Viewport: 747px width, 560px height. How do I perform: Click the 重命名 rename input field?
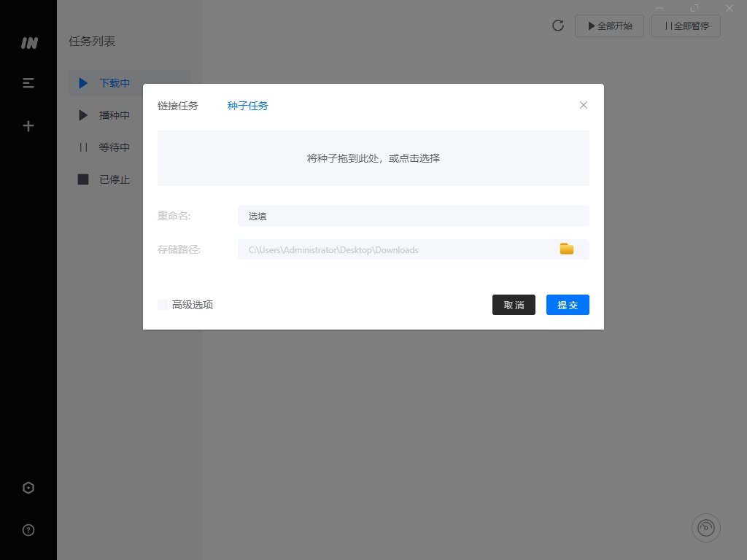(x=413, y=216)
